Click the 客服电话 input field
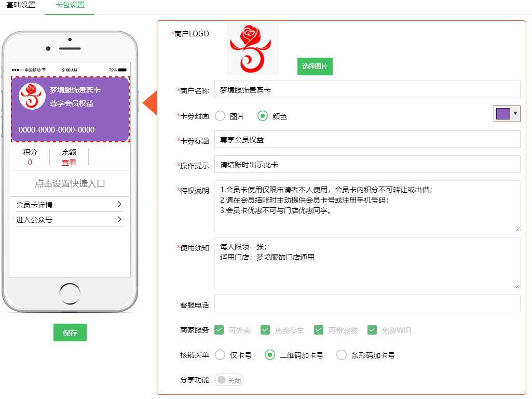The image size is (532, 399). point(367,303)
